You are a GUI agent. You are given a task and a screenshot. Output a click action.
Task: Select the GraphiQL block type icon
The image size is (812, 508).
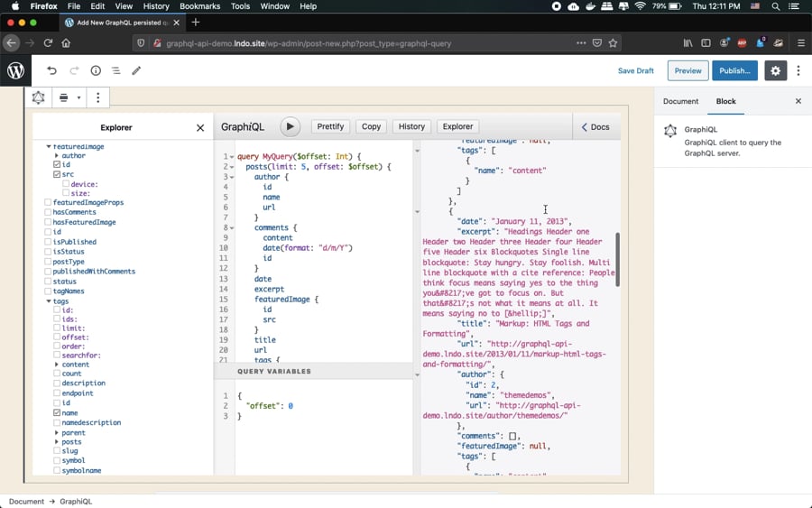click(x=38, y=97)
